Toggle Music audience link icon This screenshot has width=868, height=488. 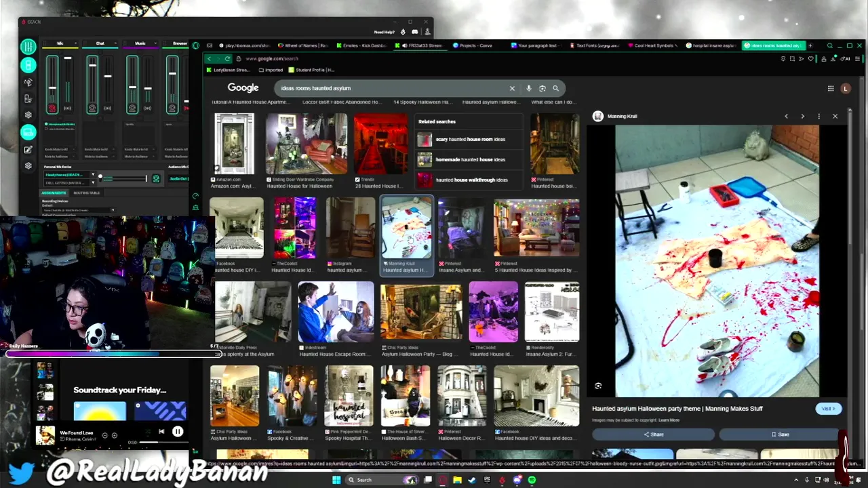(x=147, y=108)
